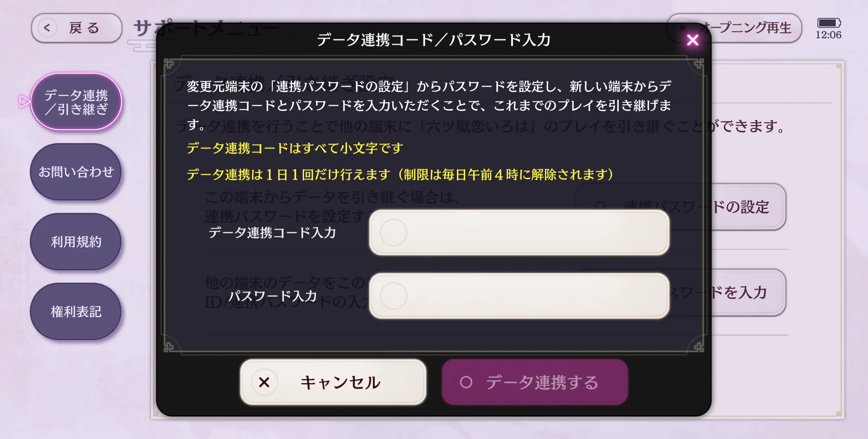
Task: Click the back arrow chevron icon
Action: click(x=47, y=28)
